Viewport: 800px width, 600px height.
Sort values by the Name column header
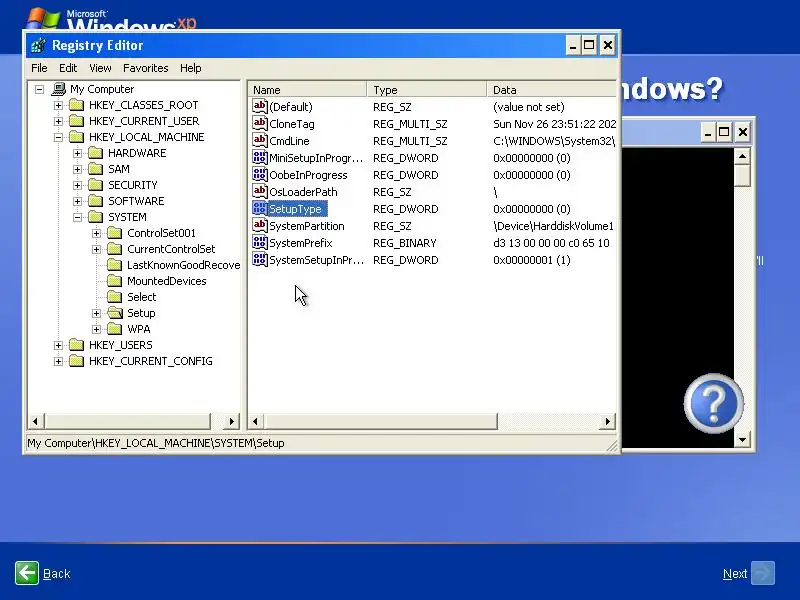[x=307, y=90]
